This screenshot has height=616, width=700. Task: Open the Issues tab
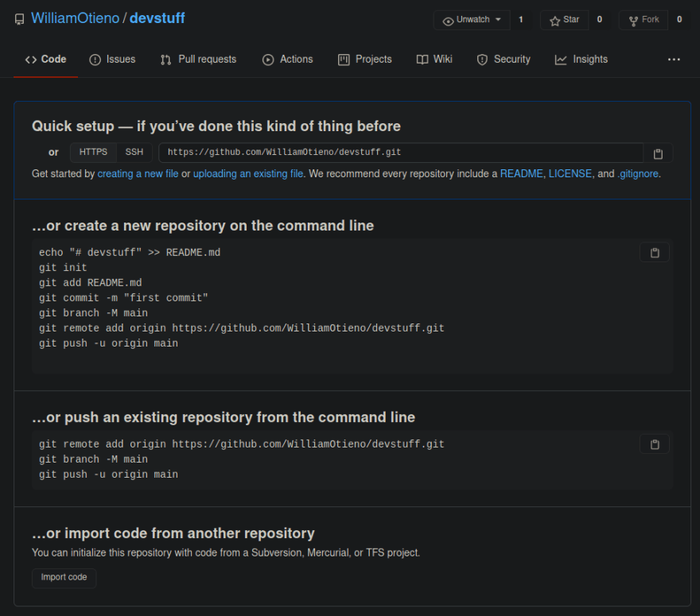tap(112, 60)
